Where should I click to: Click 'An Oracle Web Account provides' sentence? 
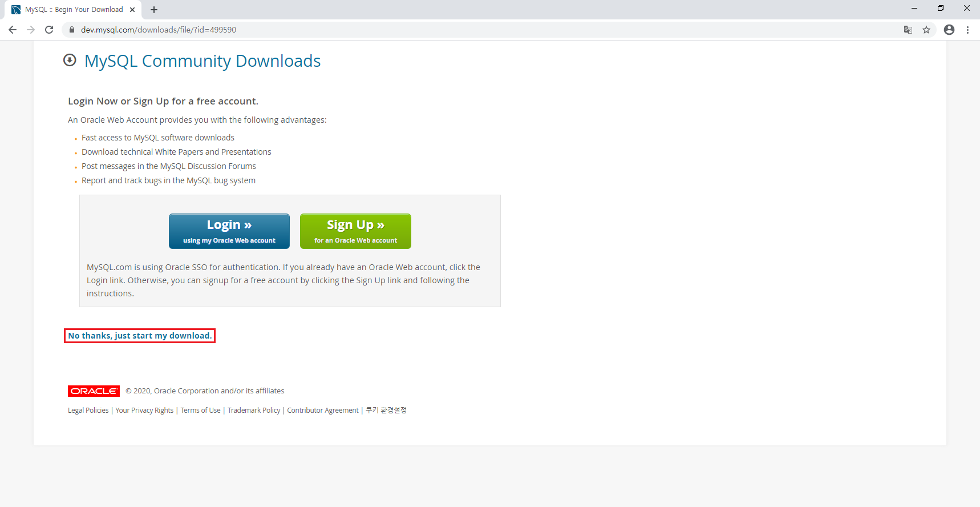point(197,120)
